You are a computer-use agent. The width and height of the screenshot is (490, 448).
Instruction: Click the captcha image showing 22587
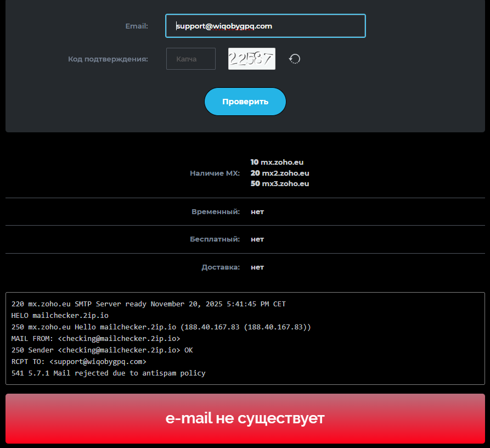pos(251,59)
